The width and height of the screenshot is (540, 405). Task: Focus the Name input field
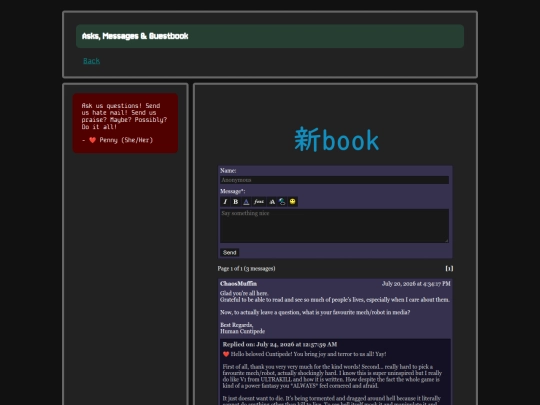pyautogui.click(x=334, y=180)
